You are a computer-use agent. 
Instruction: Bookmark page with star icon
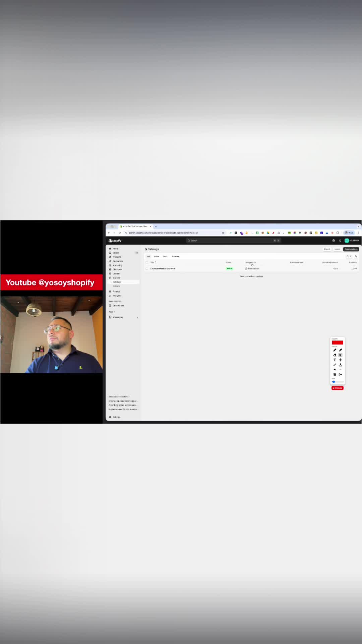click(223, 233)
